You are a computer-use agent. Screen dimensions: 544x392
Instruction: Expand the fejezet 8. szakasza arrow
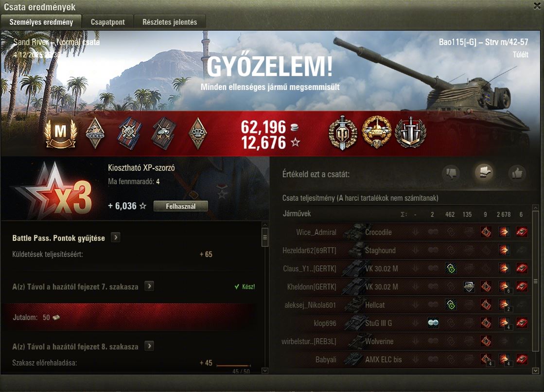pyautogui.click(x=149, y=346)
